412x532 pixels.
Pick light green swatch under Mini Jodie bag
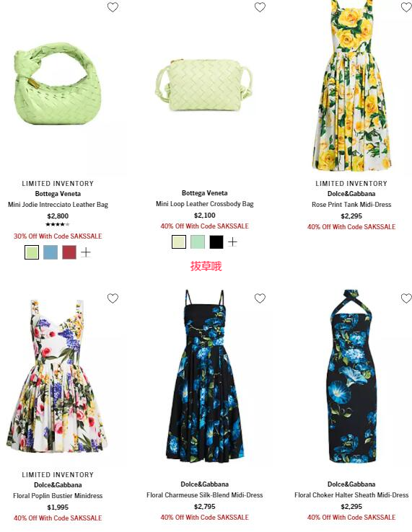32,252
